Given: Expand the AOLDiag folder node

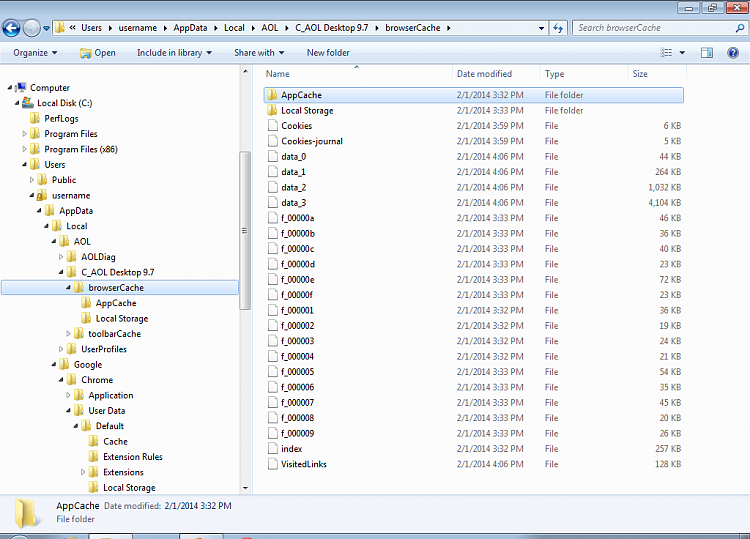Looking at the screenshot, I should point(61,257).
